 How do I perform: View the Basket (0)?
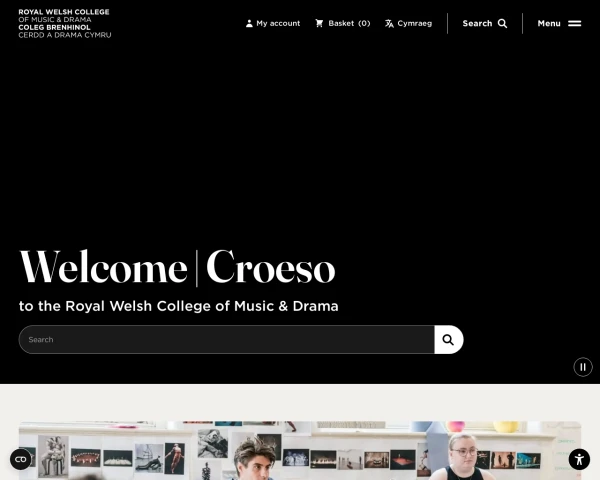342,23
